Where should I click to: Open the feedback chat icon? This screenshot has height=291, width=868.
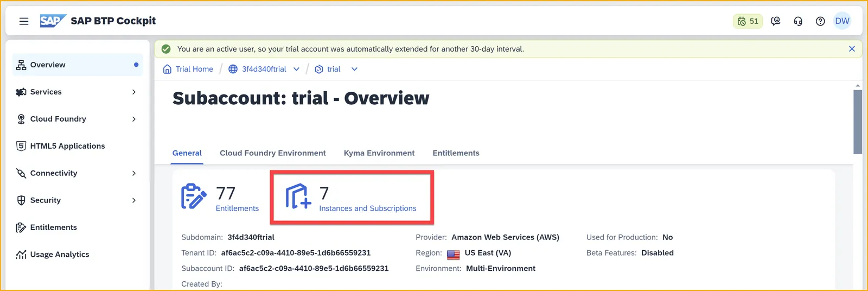coord(776,21)
